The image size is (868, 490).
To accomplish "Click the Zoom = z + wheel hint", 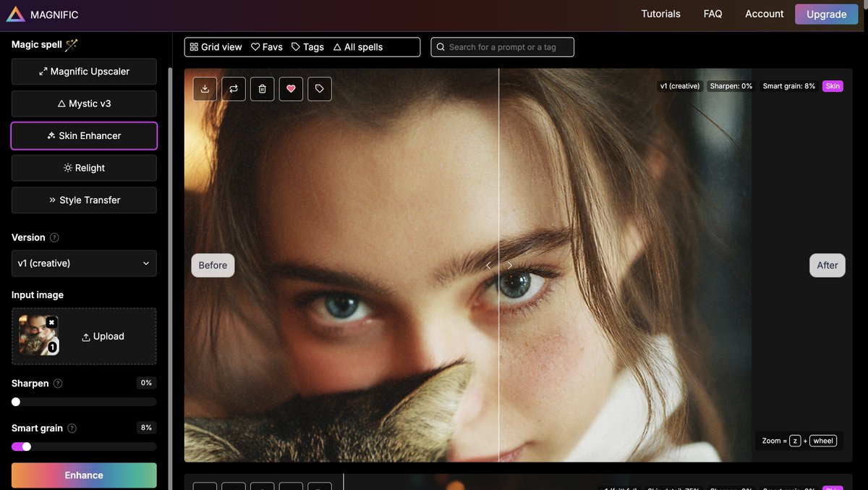I will click(799, 441).
